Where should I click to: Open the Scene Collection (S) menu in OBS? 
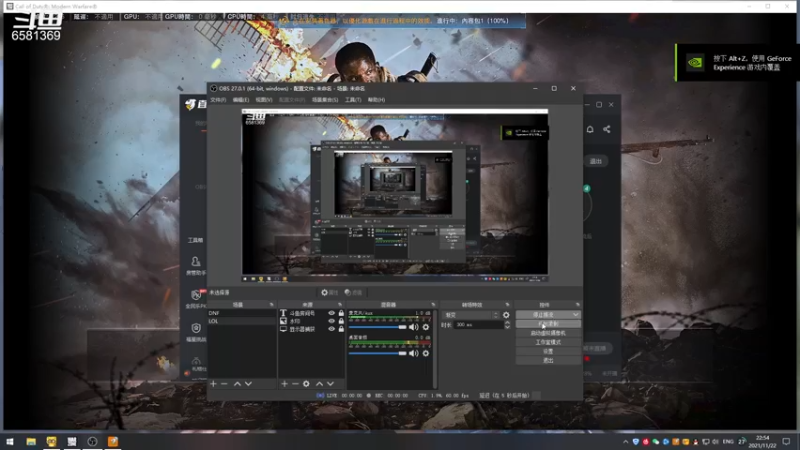[x=324, y=100]
